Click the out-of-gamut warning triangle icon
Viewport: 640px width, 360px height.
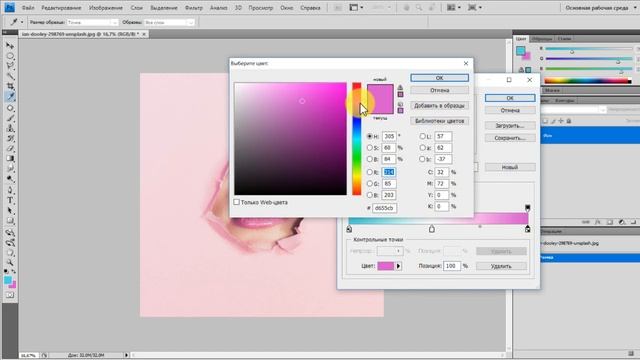pos(400,87)
